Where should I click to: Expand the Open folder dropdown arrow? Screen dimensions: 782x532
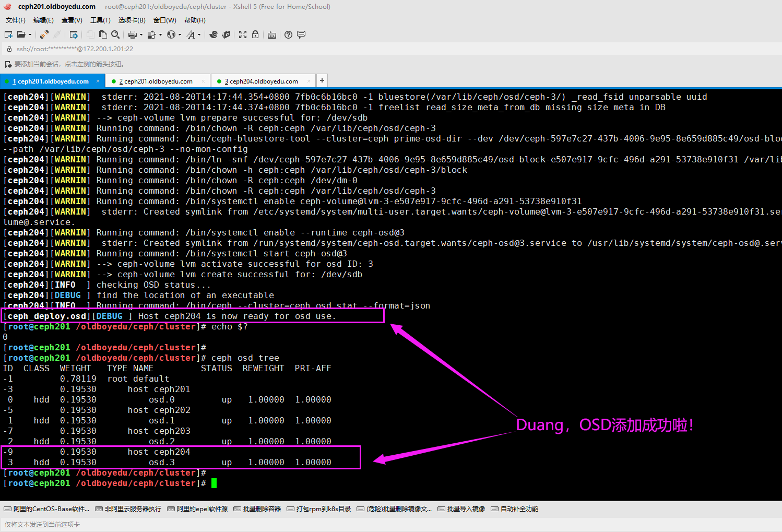[30, 35]
